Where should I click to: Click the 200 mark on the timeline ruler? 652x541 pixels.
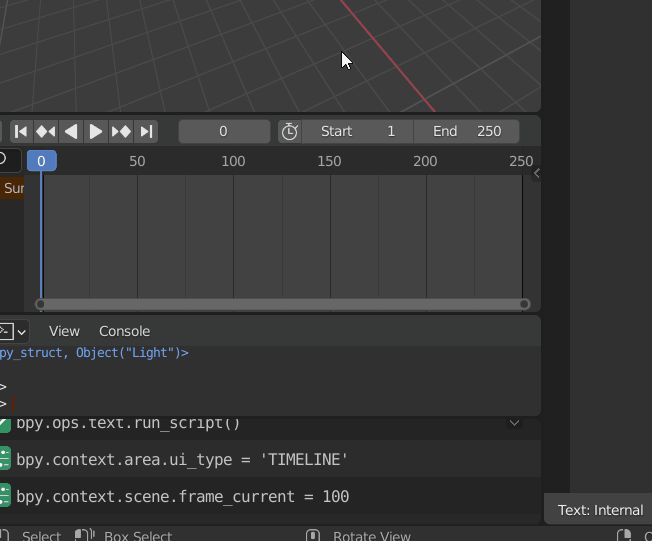point(425,161)
